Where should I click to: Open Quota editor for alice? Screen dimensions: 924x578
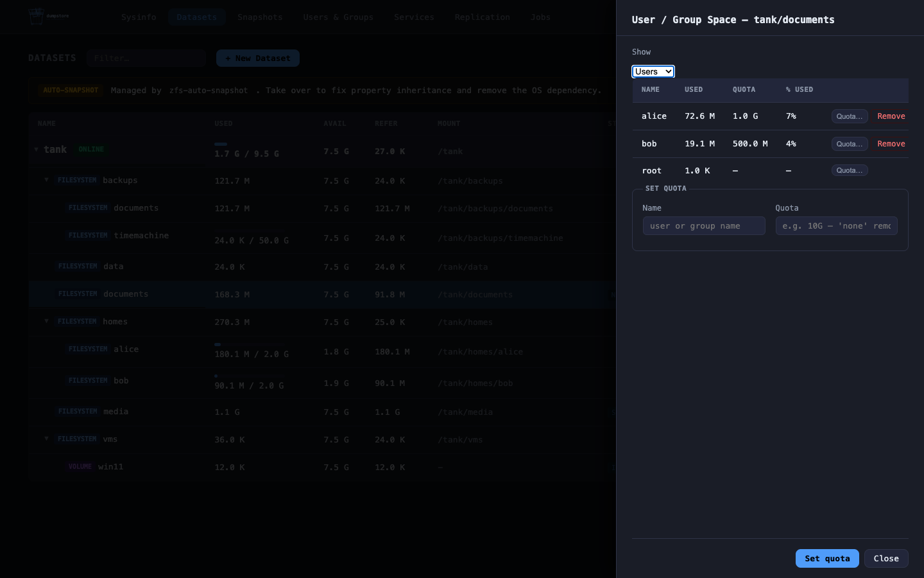click(x=850, y=116)
